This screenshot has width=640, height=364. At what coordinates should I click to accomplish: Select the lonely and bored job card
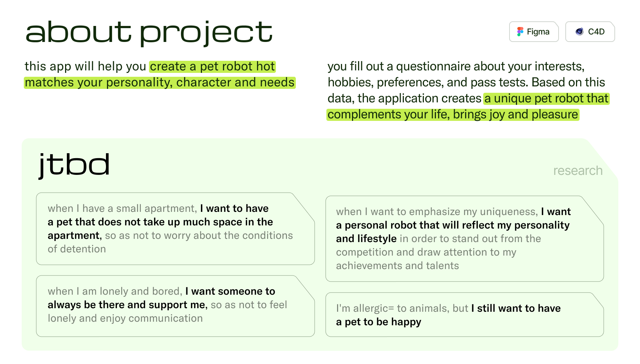(175, 306)
